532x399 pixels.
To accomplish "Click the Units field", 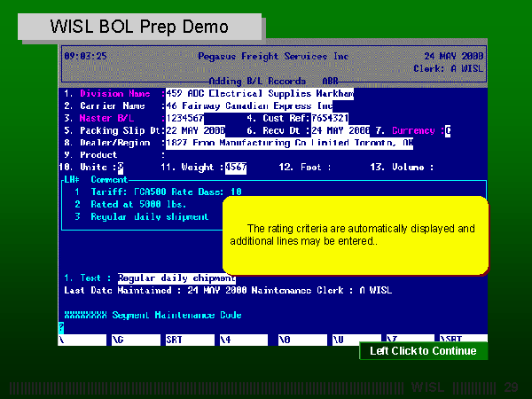I will pos(121,167).
